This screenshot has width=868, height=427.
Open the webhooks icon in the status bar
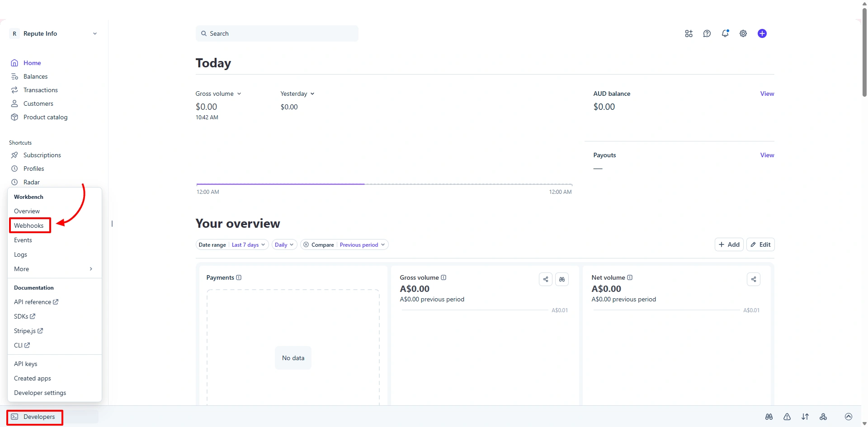[824, 417]
